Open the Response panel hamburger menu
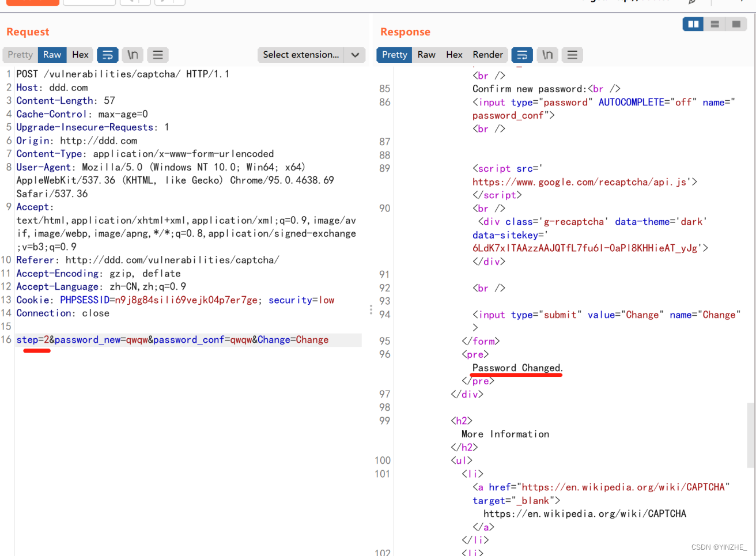756x556 pixels. click(572, 55)
